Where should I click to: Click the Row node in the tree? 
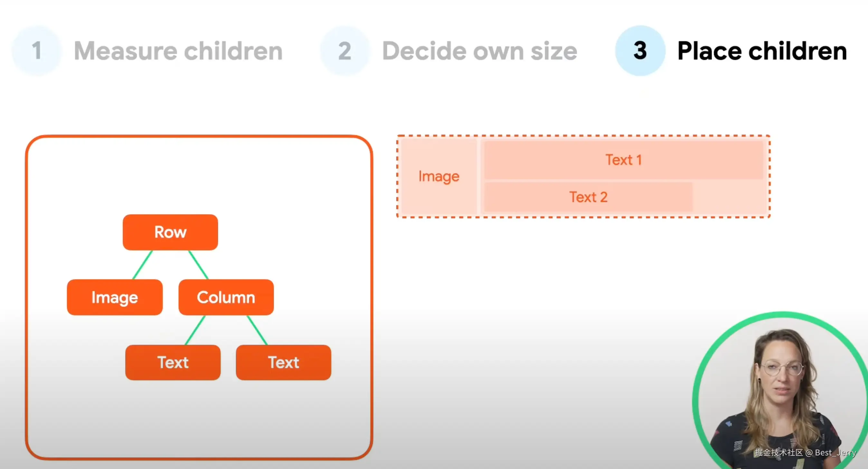[170, 232]
